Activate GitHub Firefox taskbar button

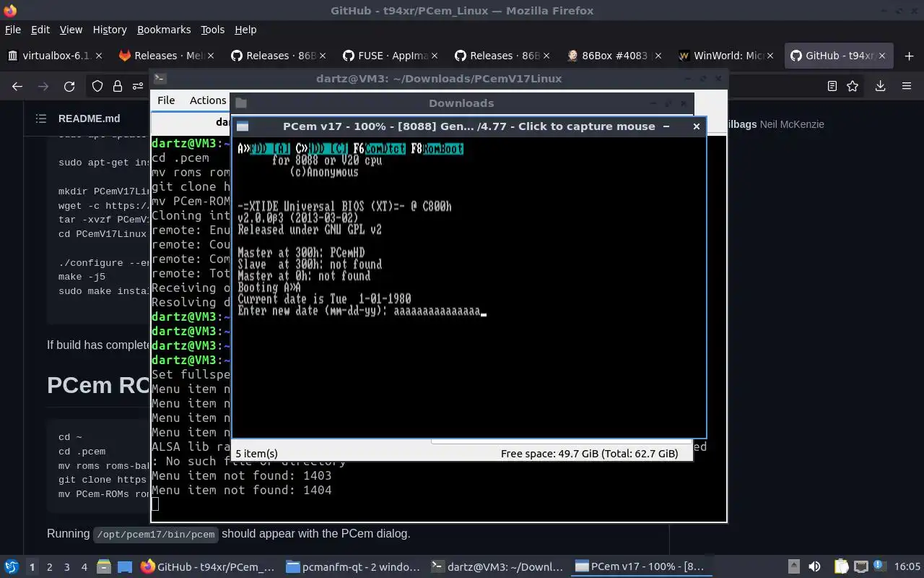pos(208,567)
